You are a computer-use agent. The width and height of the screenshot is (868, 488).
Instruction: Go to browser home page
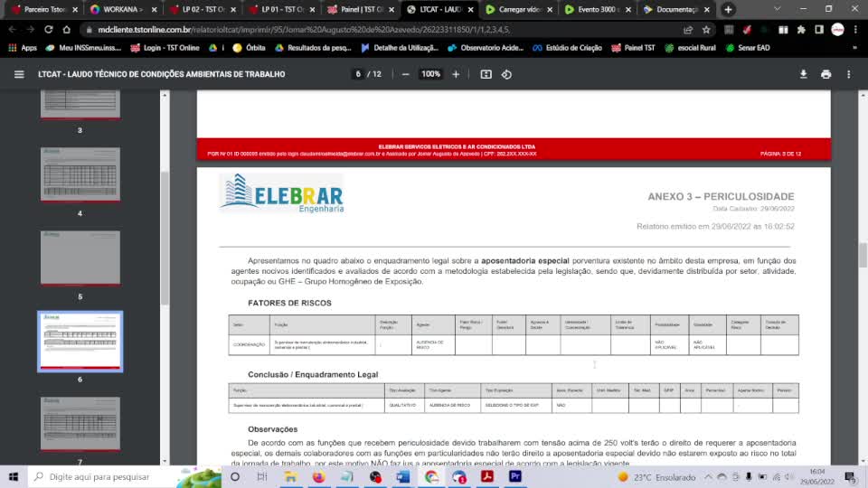[66, 29]
